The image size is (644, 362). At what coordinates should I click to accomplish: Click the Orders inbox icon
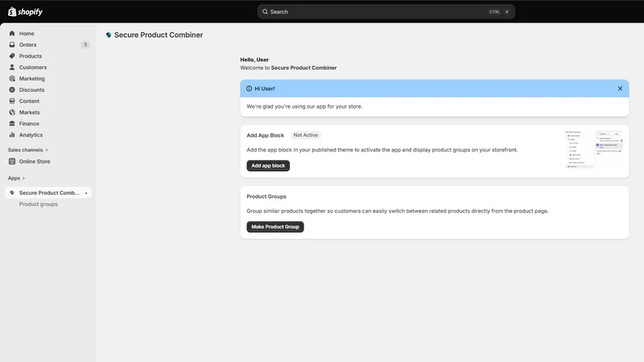[x=12, y=45]
